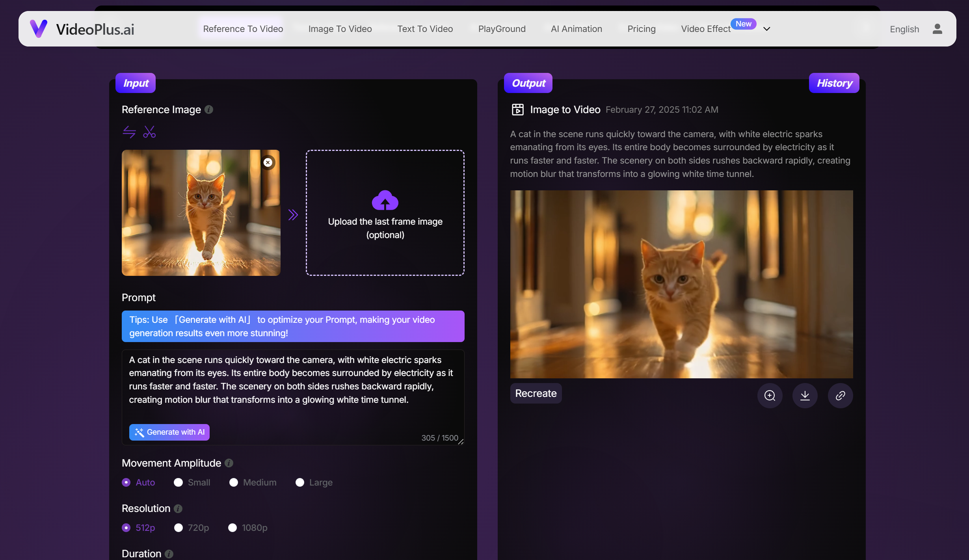The image size is (969, 560).
Task: Select Medium movement amplitude
Action: [x=234, y=482]
